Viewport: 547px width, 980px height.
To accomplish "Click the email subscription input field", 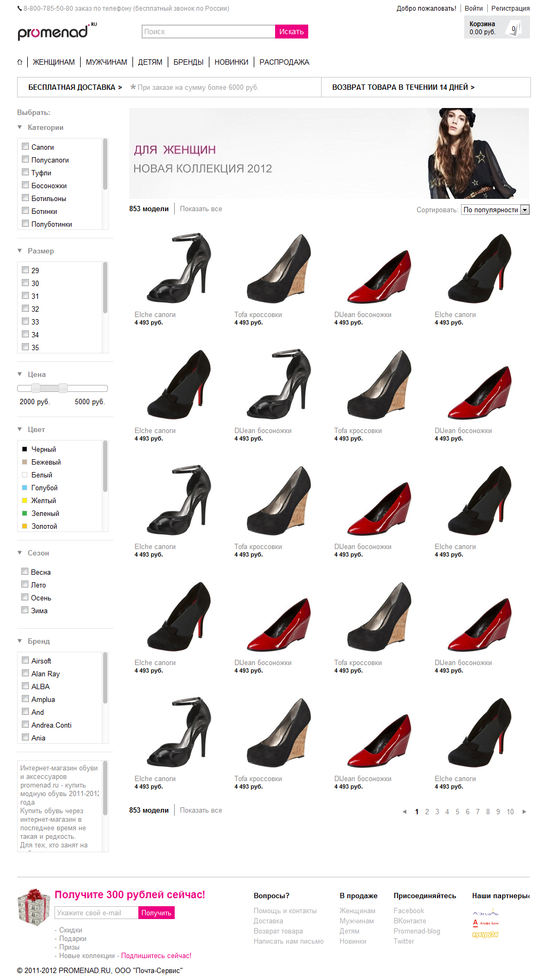I will click(96, 913).
